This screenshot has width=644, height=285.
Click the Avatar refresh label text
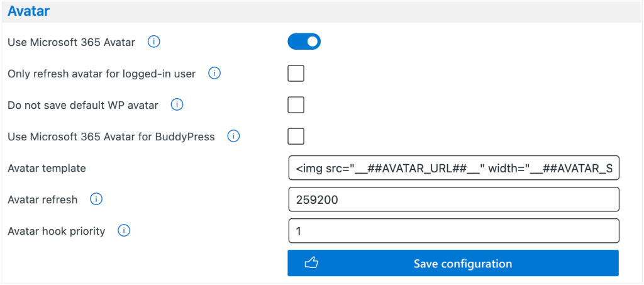[x=43, y=199]
